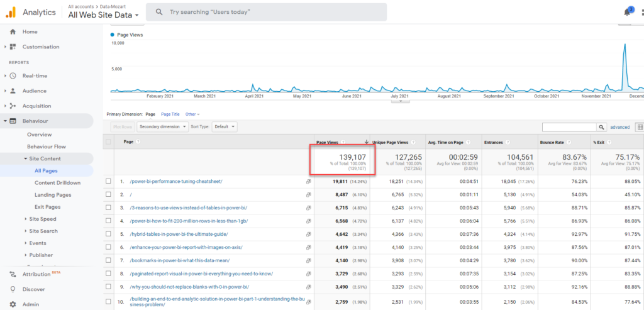
Task: Click the Behaviour window icon
Action: click(13, 121)
